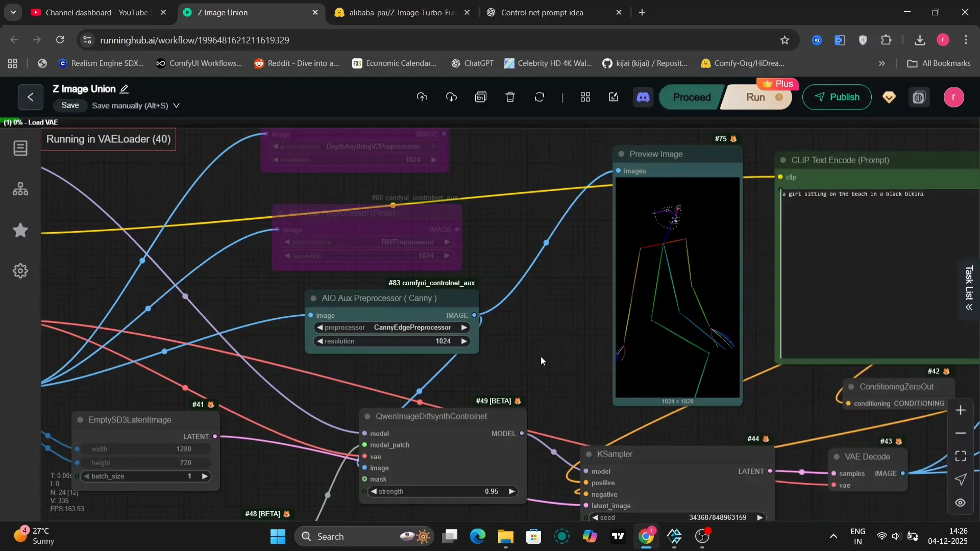
Task: Click the pencil icon to rename workflow
Action: pos(124,89)
